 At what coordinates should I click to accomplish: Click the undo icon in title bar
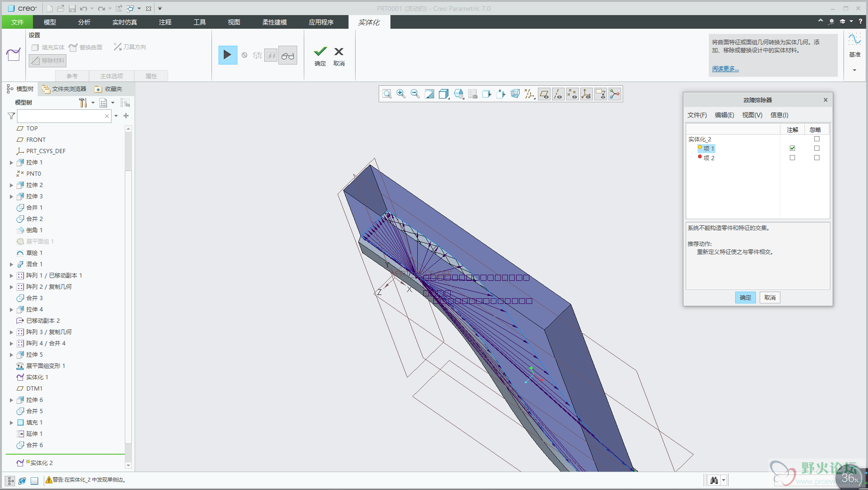83,8
